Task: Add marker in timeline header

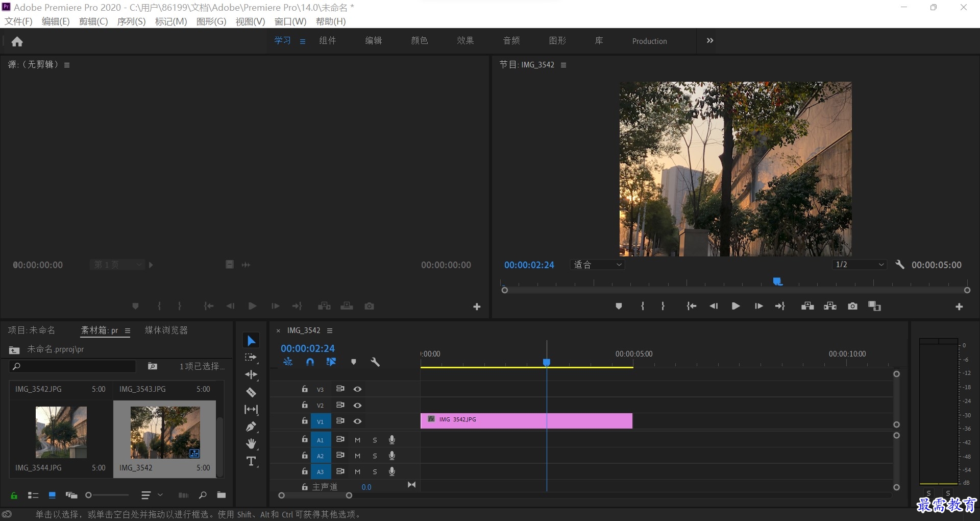Action: point(354,362)
